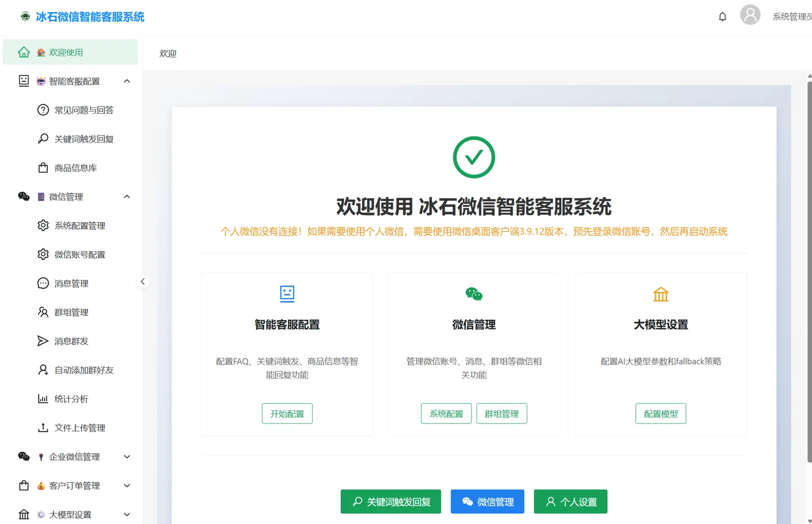Click the orange bank icon on 大模型设置 card
This screenshot has width=812, height=524.
[x=661, y=294]
